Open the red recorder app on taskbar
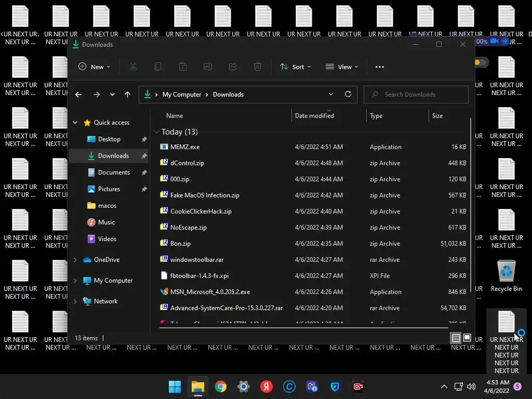The width and height of the screenshot is (532, 399). (357, 387)
